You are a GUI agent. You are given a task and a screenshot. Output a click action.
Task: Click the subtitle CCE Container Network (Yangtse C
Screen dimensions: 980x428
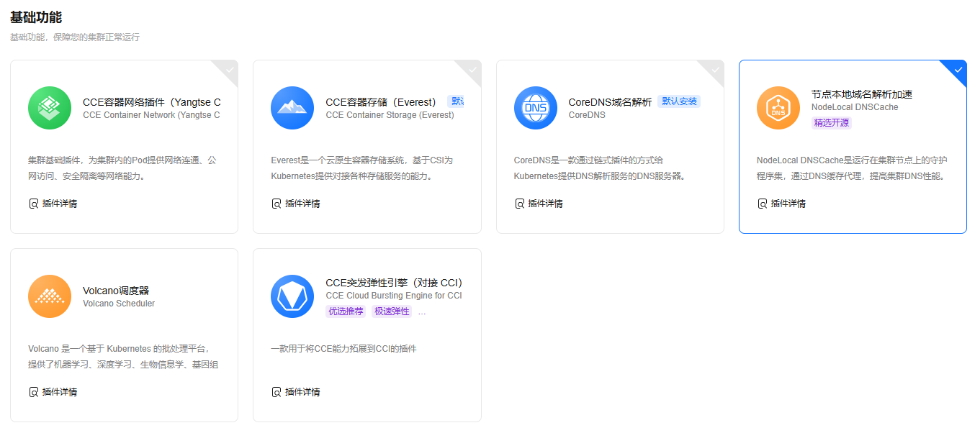click(x=152, y=115)
